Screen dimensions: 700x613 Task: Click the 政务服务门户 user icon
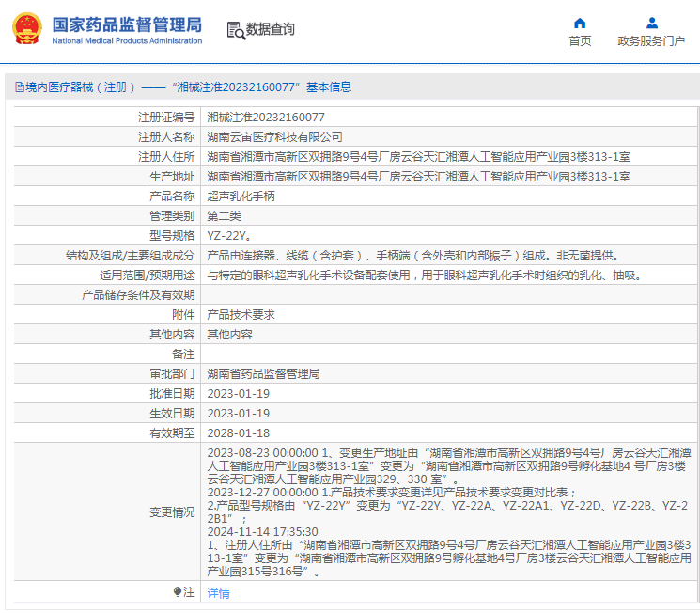point(652,23)
